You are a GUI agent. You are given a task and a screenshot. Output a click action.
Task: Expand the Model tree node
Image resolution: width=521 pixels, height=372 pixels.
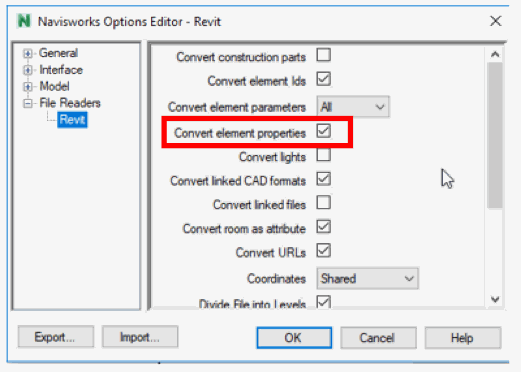(28, 87)
